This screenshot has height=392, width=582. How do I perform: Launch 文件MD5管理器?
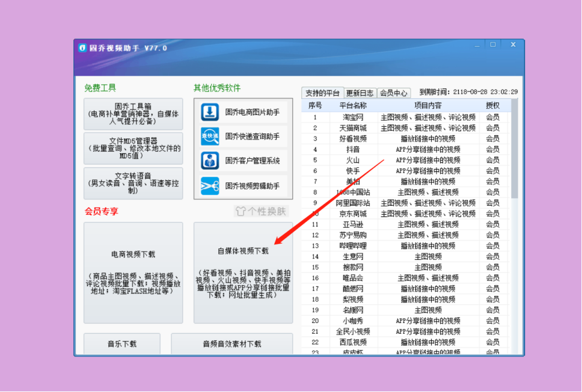pyautogui.click(x=133, y=149)
